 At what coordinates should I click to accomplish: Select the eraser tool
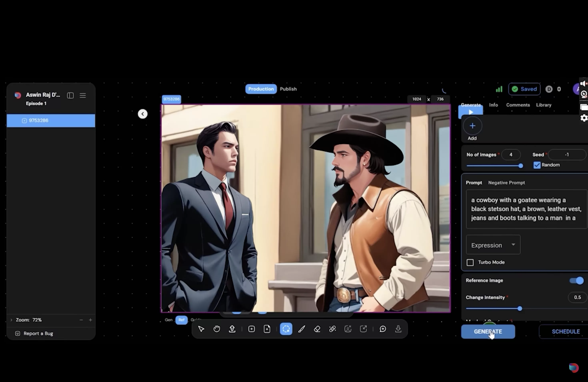(x=317, y=329)
